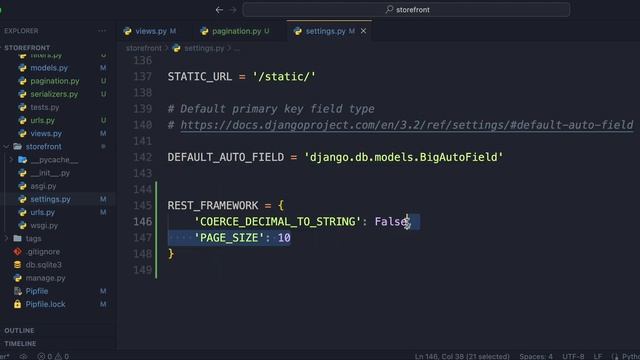Click the 'PAGE_SIZE' key text

click(229, 238)
